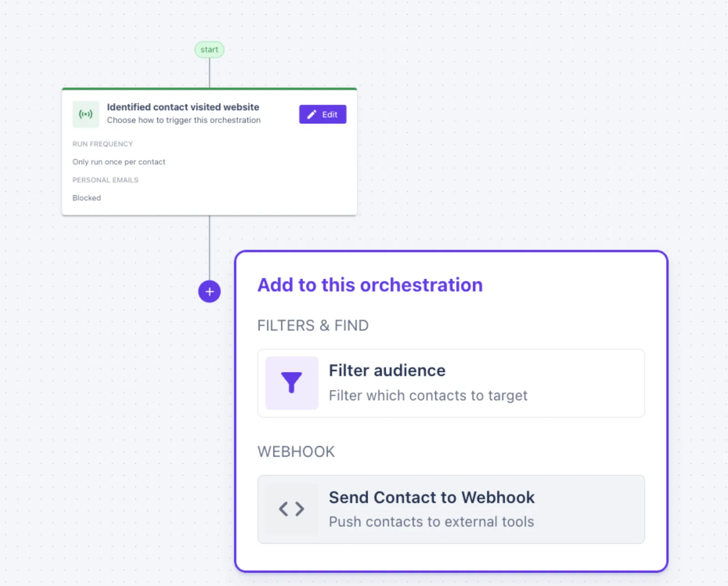
Task: Click "Choose how to trigger this orchestration" text
Action: point(184,120)
